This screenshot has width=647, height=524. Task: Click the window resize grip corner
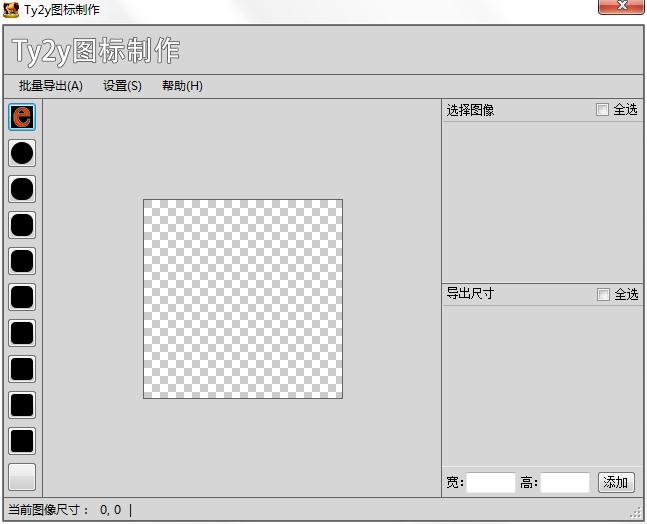coord(635,512)
